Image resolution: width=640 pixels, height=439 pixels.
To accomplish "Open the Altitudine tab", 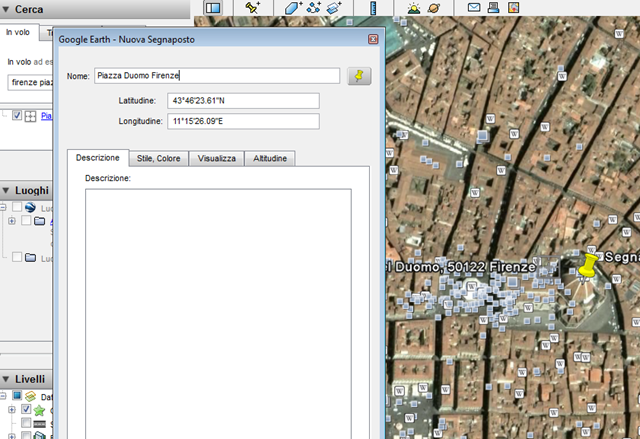I will point(270,158).
